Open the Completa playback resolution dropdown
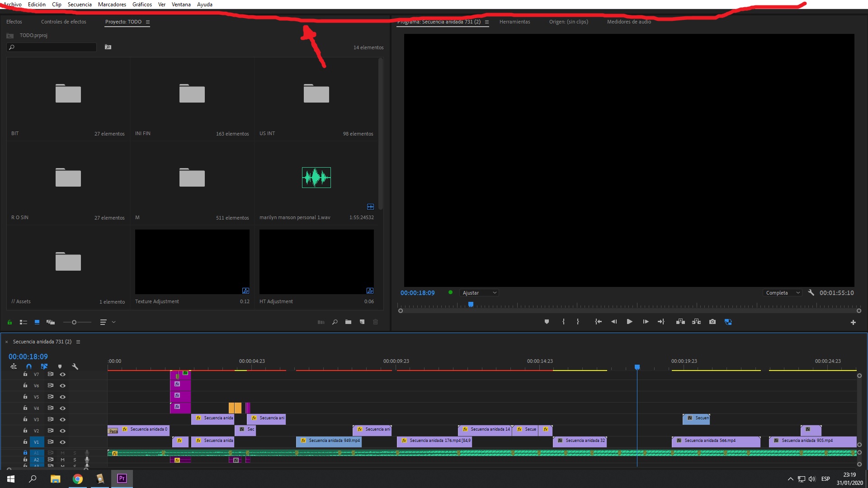This screenshot has height=488, width=868. pos(782,292)
